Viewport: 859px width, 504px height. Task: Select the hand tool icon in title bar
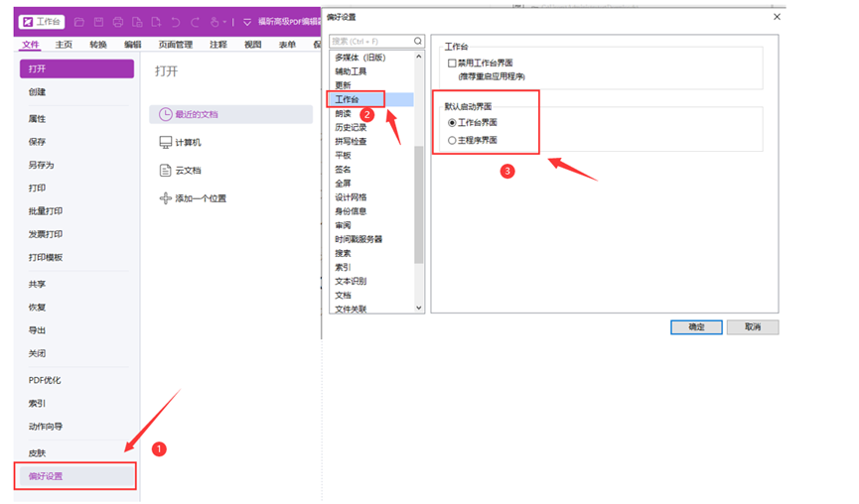[215, 21]
